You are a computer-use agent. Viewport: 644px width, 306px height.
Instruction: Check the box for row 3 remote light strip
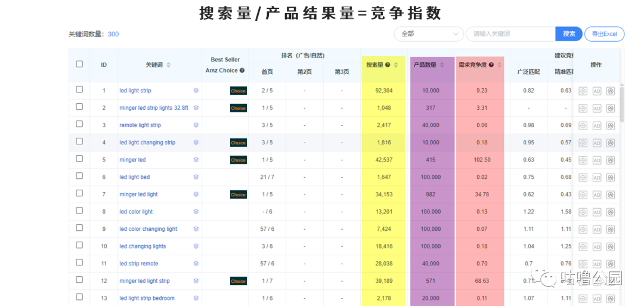point(79,124)
